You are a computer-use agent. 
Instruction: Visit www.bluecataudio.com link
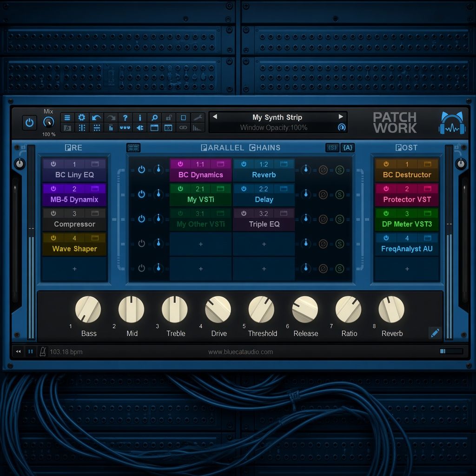[x=240, y=352]
